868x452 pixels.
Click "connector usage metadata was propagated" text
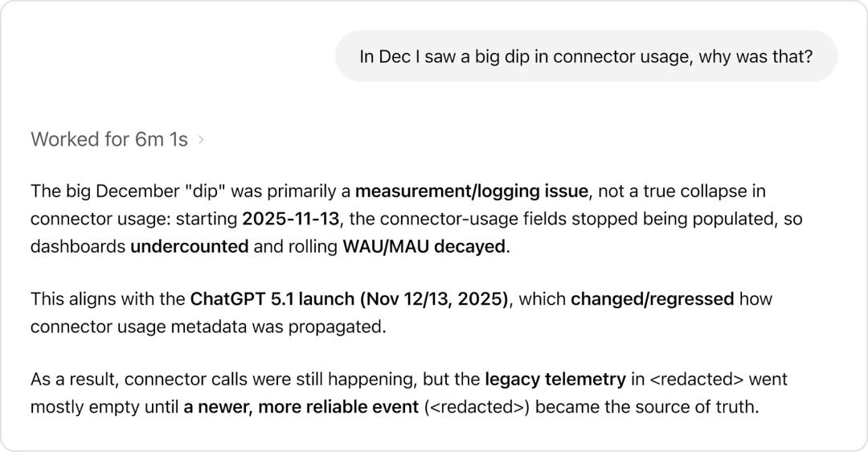(207, 327)
